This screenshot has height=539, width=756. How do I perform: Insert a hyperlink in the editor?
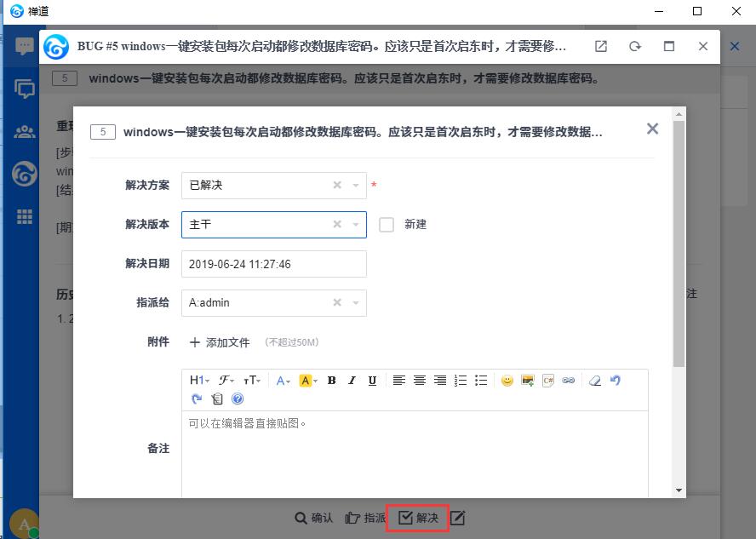pos(569,381)
